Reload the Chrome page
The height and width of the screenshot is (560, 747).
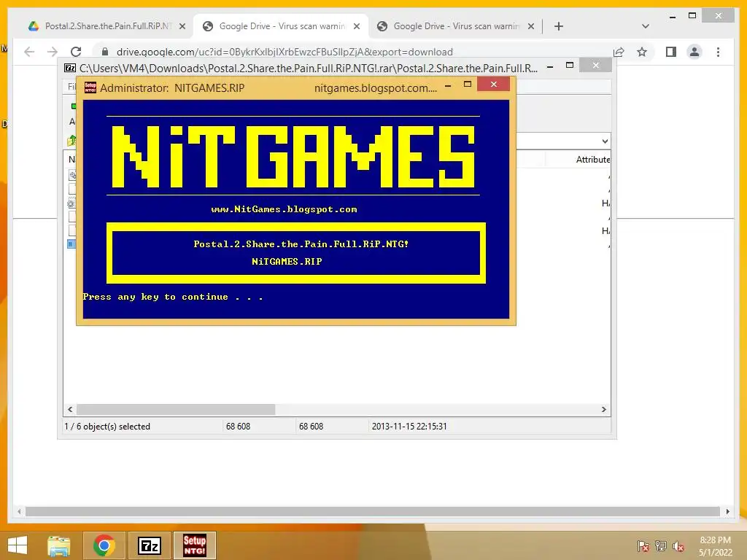[x=76, y=52]
